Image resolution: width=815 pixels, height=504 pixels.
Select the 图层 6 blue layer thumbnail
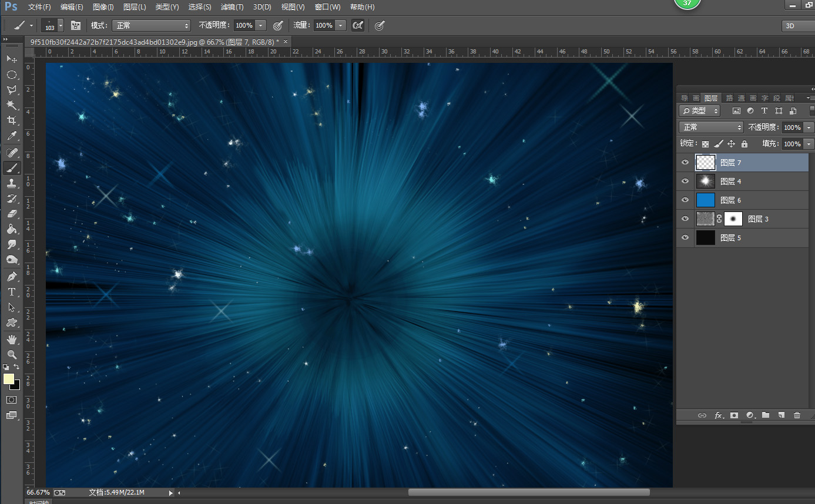click(706, 200)
